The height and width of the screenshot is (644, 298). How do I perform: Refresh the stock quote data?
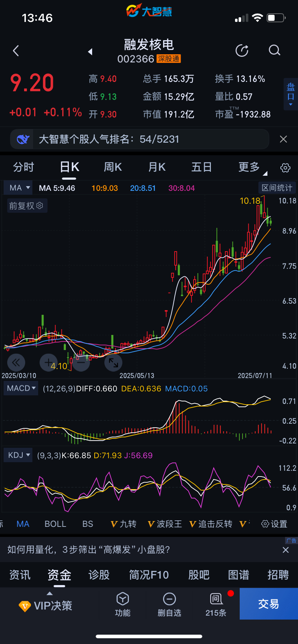pos(242,51)
